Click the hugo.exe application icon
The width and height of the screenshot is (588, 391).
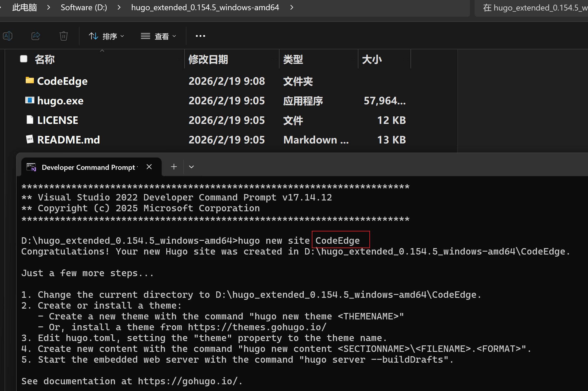click(30, 100)
